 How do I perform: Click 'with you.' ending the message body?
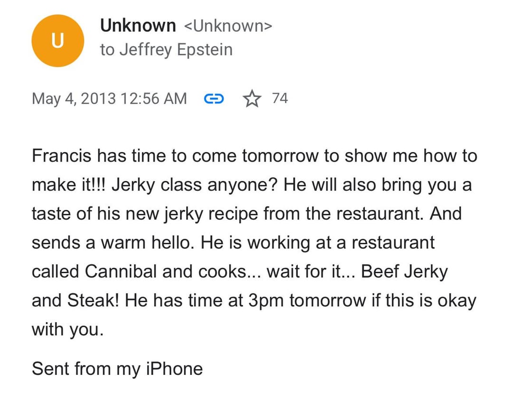click(67, 330)
